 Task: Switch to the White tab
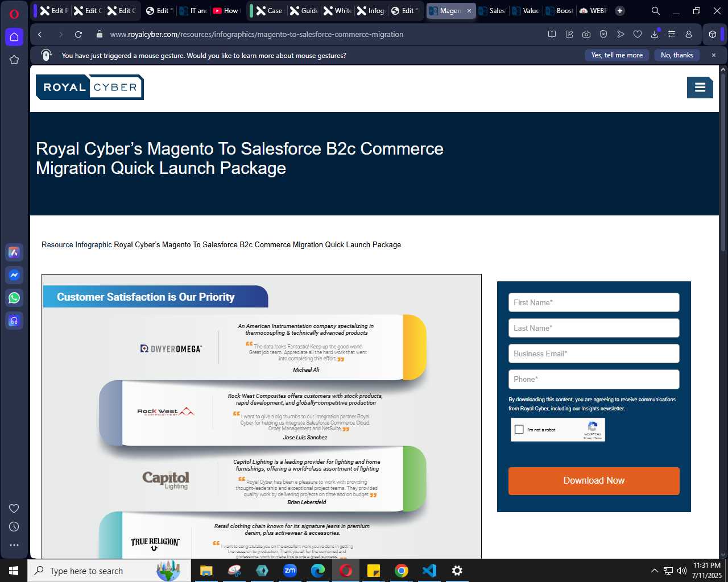tap(338, 11)
